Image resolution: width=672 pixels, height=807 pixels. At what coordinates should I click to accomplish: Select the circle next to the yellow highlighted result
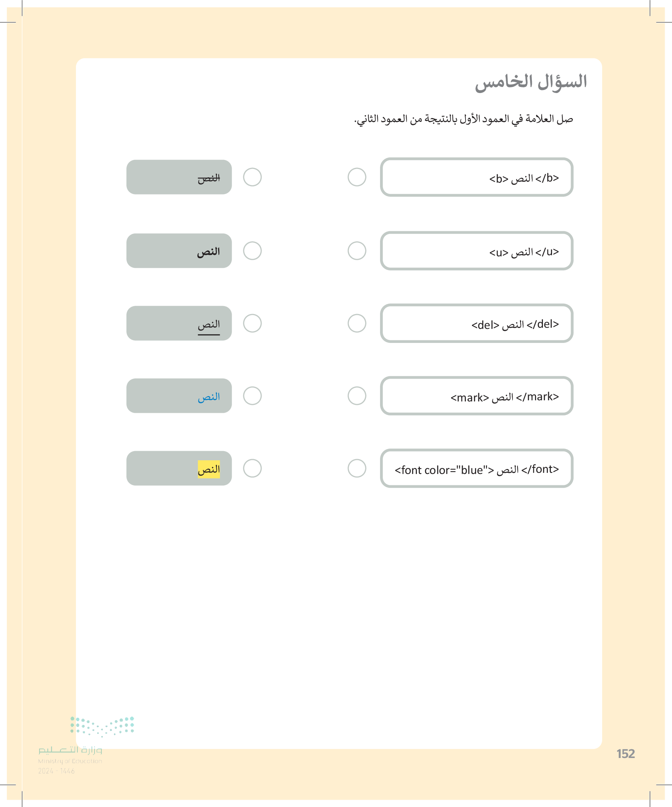tap(252, 469)
